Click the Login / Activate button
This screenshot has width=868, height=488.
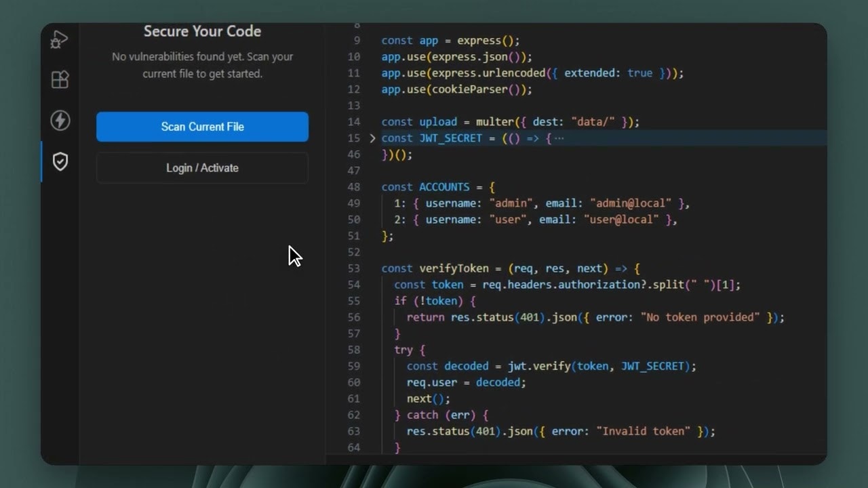click(202, 168)
